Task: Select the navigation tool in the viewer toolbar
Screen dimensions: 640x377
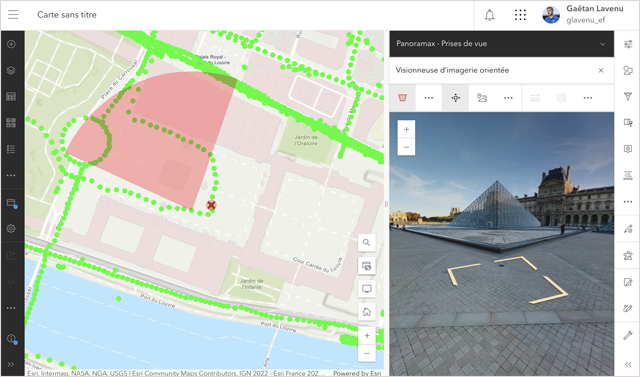Action: [456, 98]
